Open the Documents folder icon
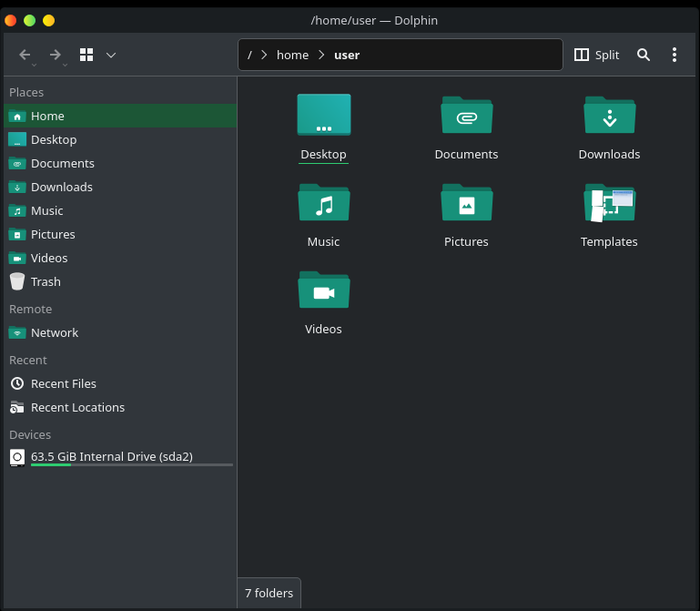 (x=466, y=117)
